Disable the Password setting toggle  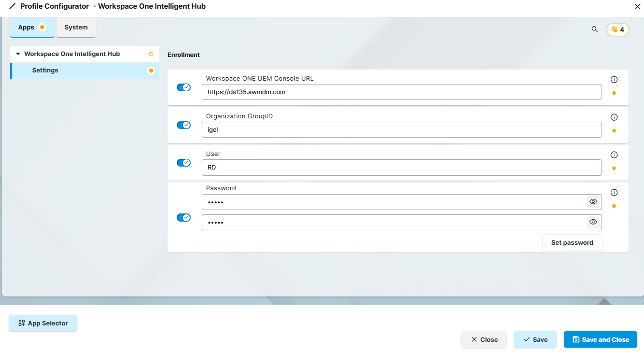coord(183,217)
